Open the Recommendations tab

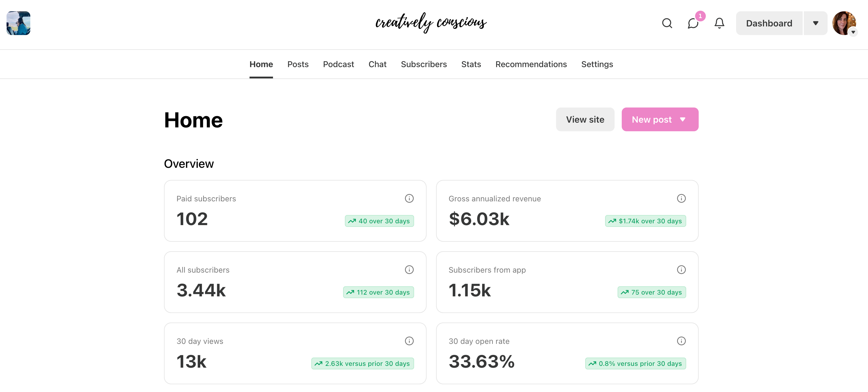[x=531, y=64]
